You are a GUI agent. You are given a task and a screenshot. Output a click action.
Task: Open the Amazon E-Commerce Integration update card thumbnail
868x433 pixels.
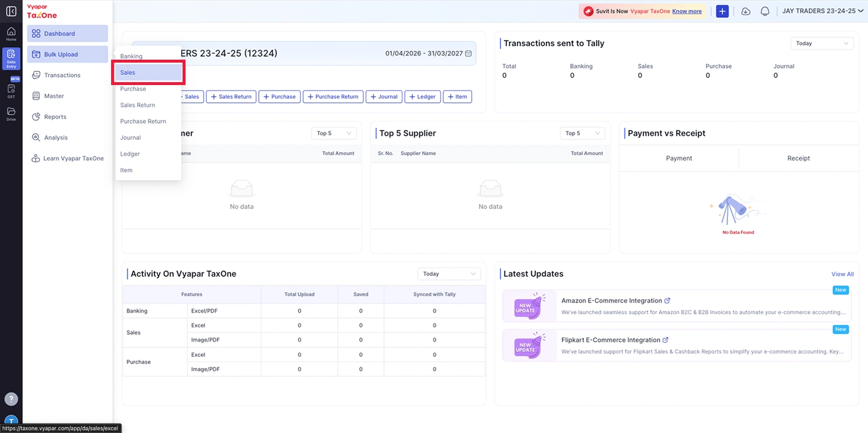[529, 306]
